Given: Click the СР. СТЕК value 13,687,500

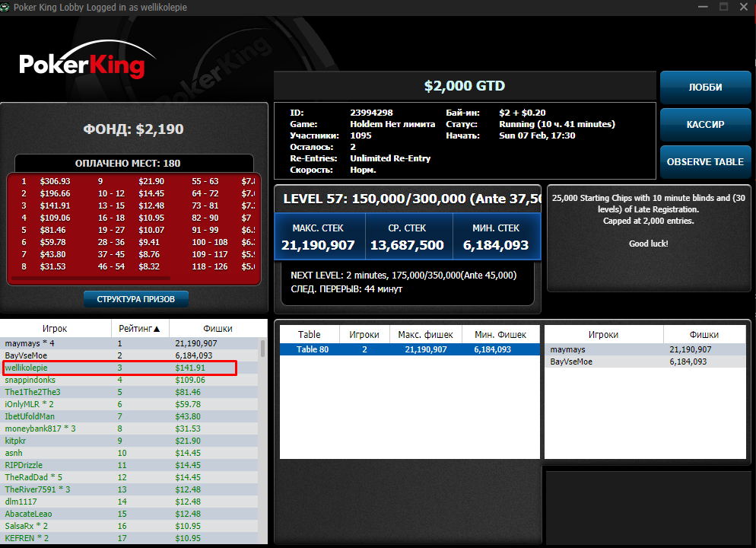Looking at the screenshot, I should tap(407, 246).
